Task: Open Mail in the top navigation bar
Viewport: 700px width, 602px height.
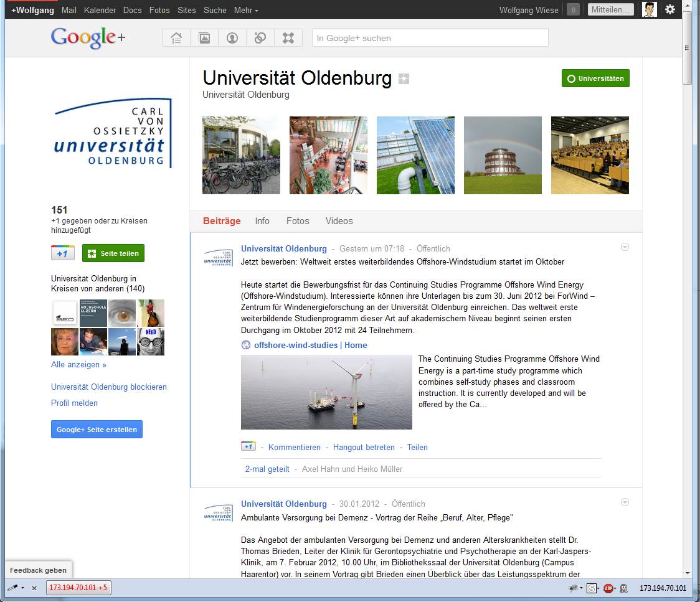Action: 69,10
